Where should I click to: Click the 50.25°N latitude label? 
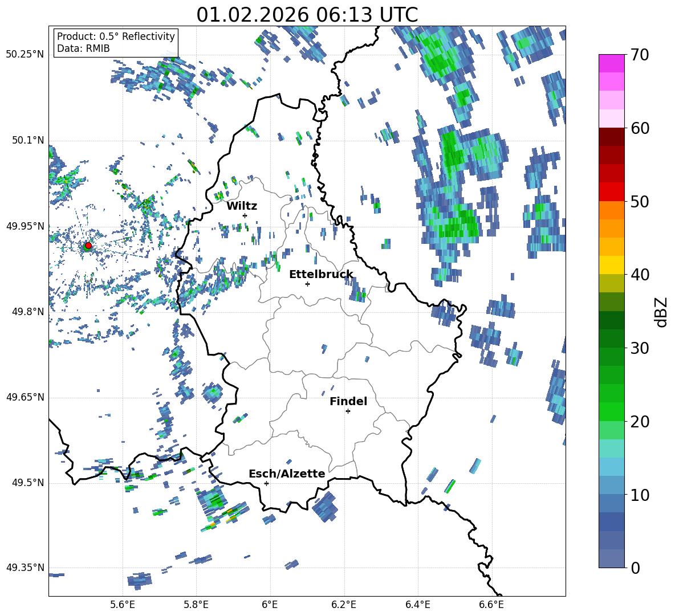[25, 55]
